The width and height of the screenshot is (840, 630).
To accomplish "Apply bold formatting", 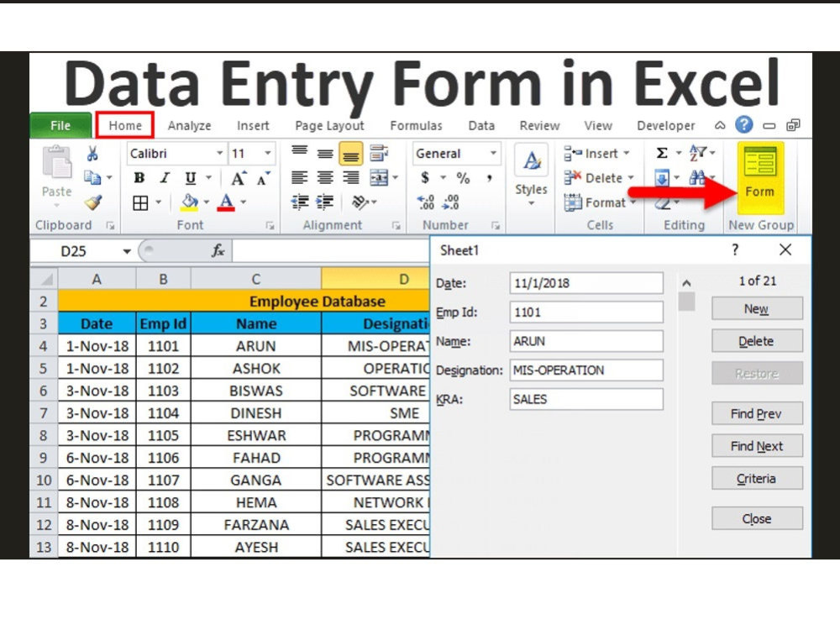I will [x=139, y=178].
